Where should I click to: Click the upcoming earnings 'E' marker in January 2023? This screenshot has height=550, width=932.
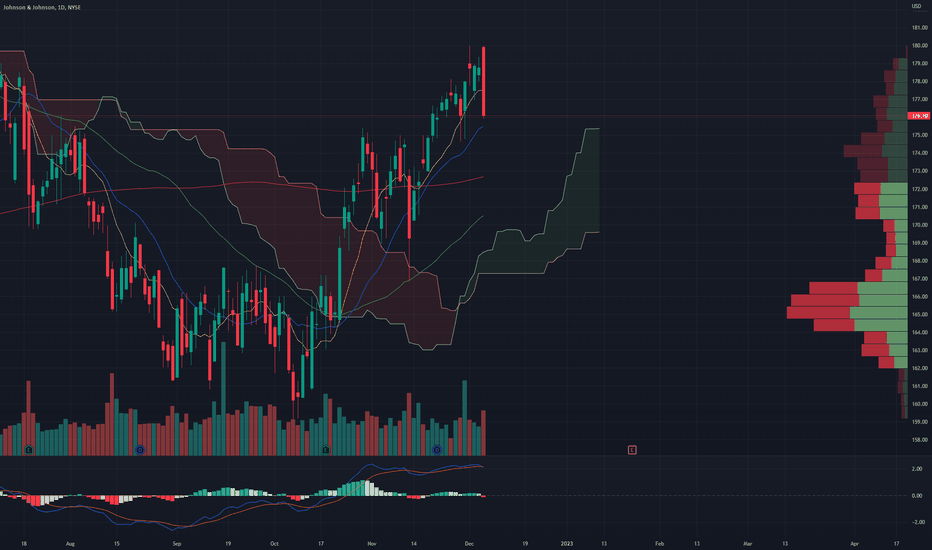click(x=632, y=450)
